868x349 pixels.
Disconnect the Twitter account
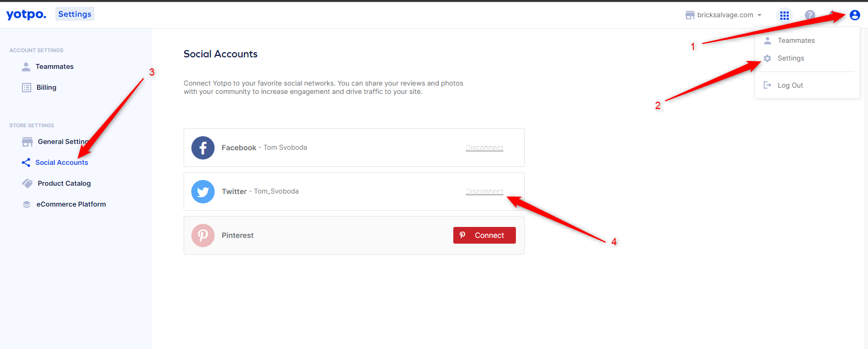pyautogui.click(x=485, y=191)
